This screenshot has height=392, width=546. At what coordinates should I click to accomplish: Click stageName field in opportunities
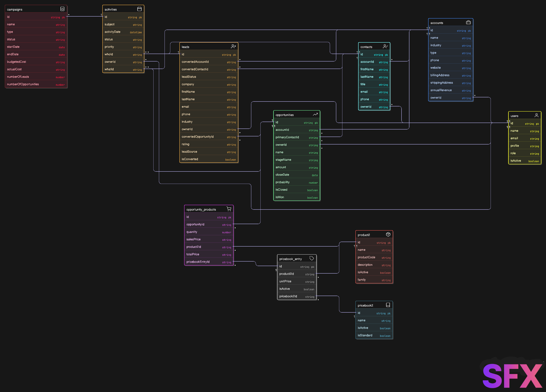(x=297, y=160)
